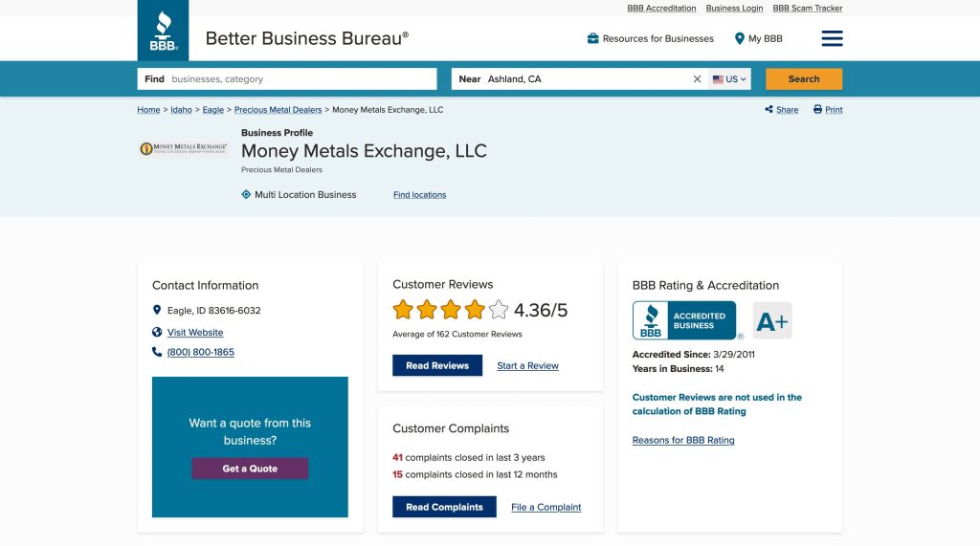Click the Read Reviews button
The image size is (980, 546).
(437, 365)
